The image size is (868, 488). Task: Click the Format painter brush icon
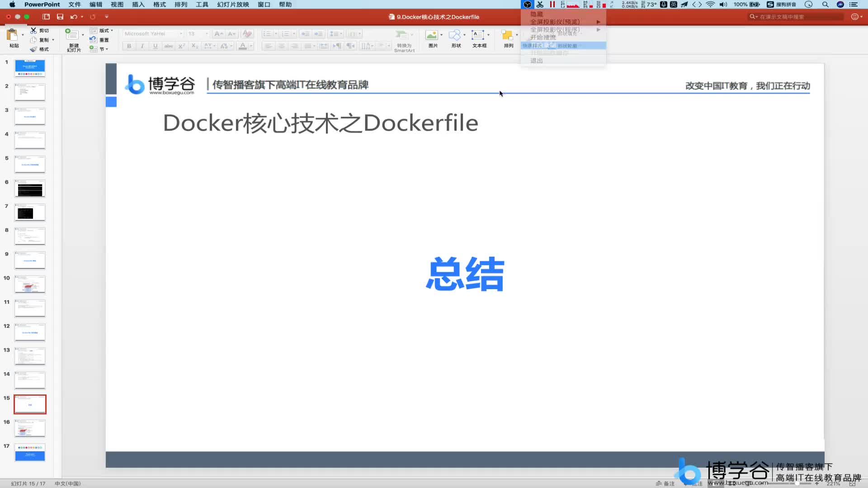[33, 49]
